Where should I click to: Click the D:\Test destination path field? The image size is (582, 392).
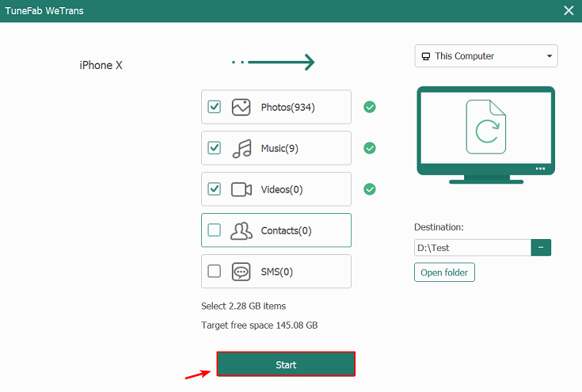pyautogui.click(x=473, y=248)
